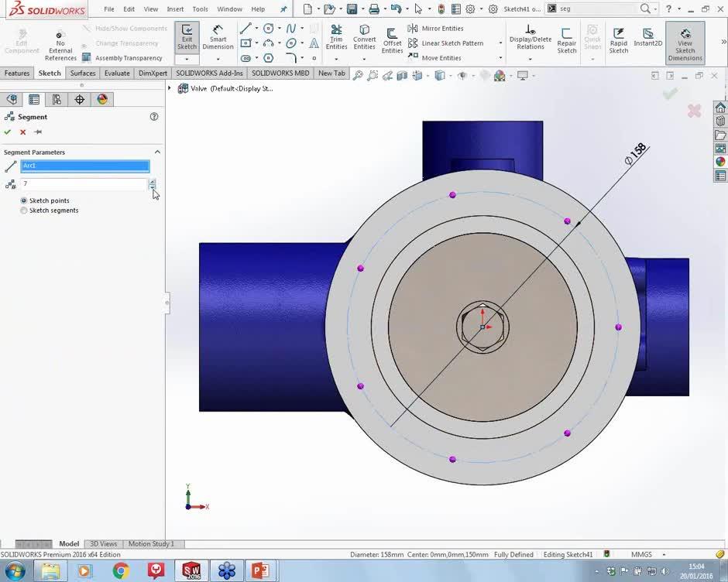Accept the Segment with the green checkmark
The height and width of the screenshot is (582, 728).
tap(8, 132)
